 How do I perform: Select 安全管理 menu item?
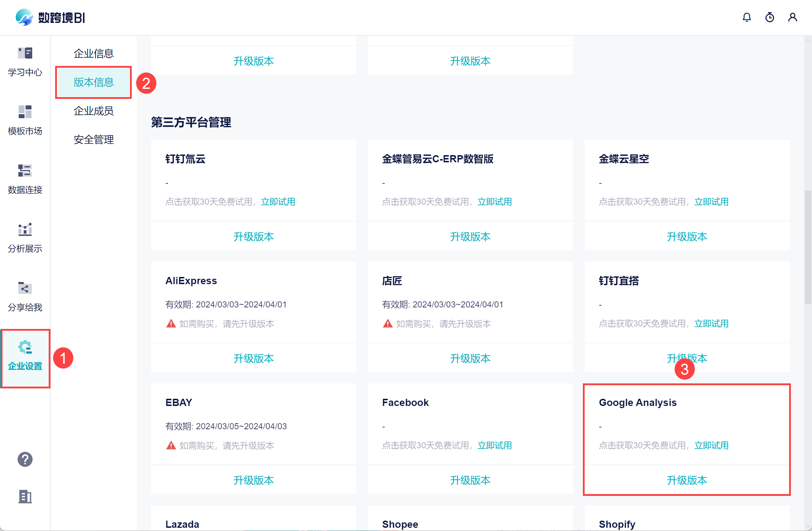(93, 139)
